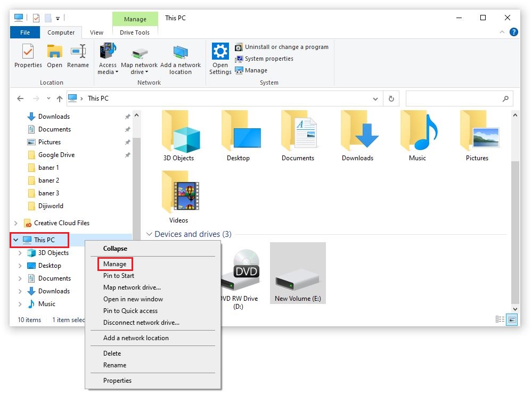Switch to the View ribbon tab
The width and height of the screenshot is (532, 395).
tap(96, 32)
